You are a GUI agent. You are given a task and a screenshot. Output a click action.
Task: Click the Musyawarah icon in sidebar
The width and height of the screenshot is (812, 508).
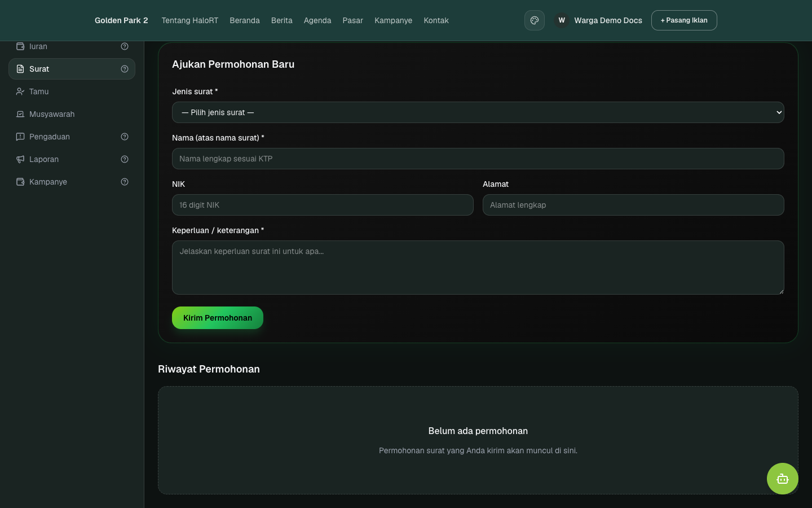[x=20, y=114]
